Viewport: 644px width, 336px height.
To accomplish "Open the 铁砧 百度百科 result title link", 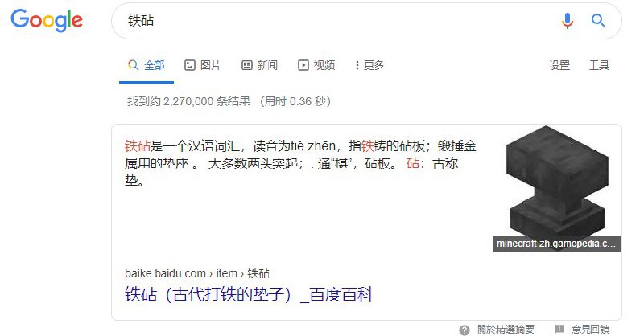I will 249,294.
